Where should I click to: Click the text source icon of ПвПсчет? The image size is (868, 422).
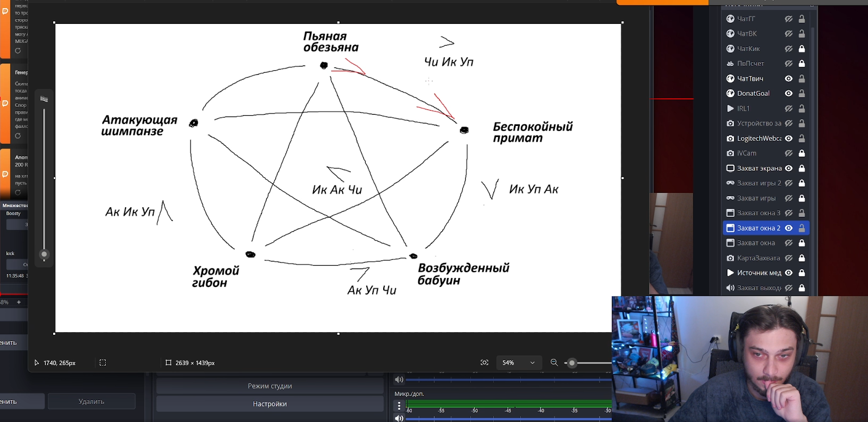(730, 63)
